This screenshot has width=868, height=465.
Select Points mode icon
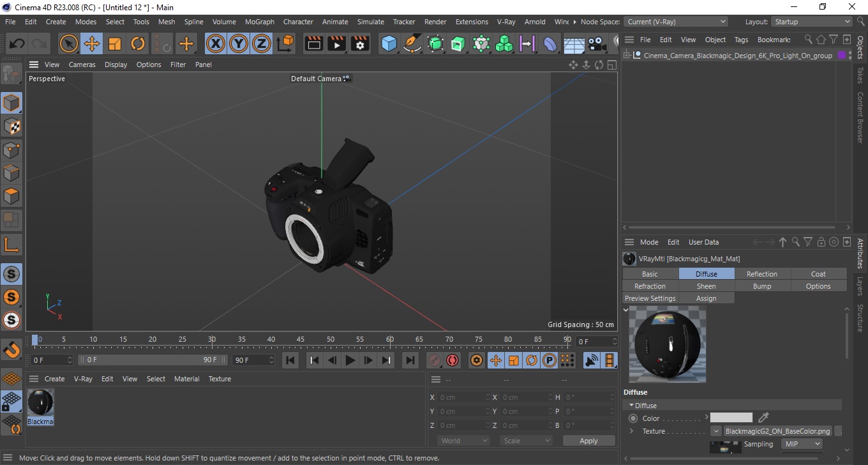tap(11, 149)
